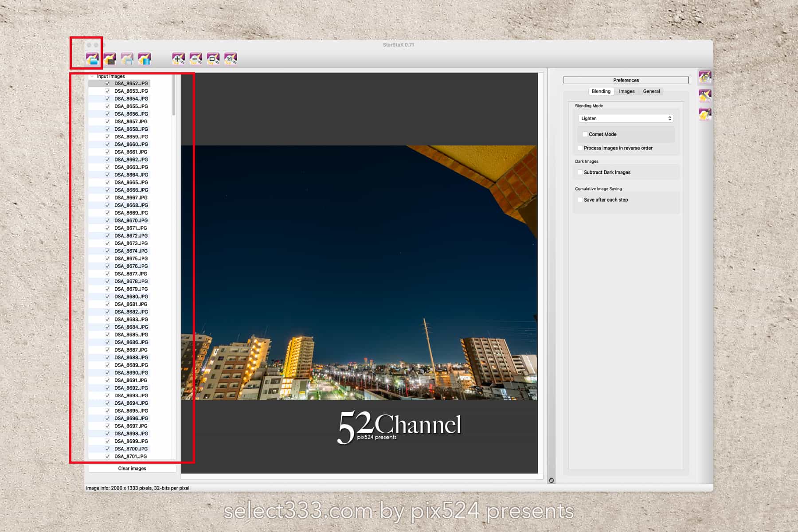
Task: Click the Open Dark Frames icon
Action: pos(110,59)
